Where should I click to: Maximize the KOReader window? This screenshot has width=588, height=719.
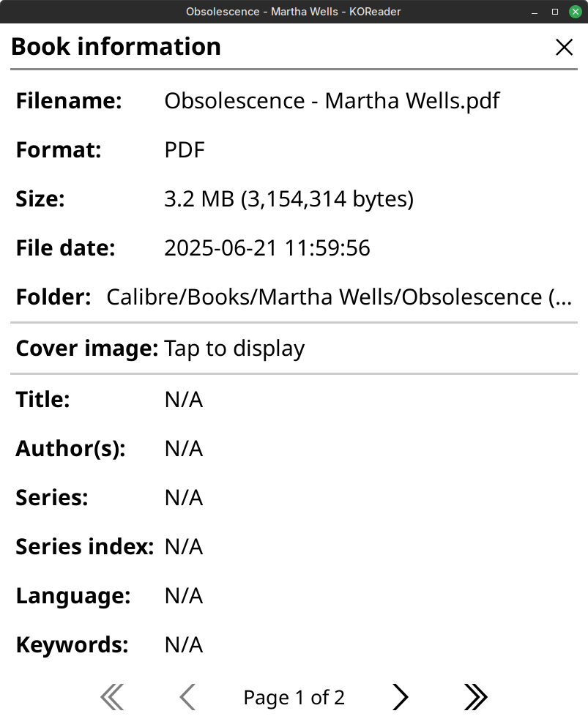click(555, 12)
